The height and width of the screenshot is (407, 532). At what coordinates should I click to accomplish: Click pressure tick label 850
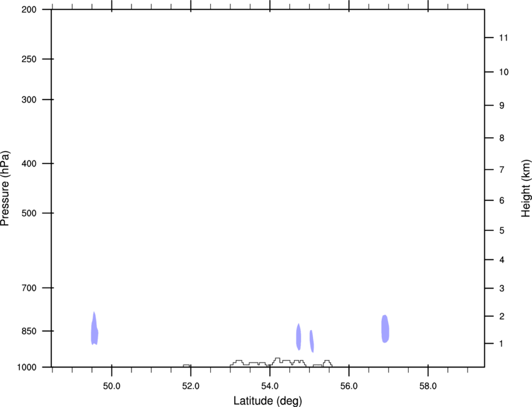(29, 331)
